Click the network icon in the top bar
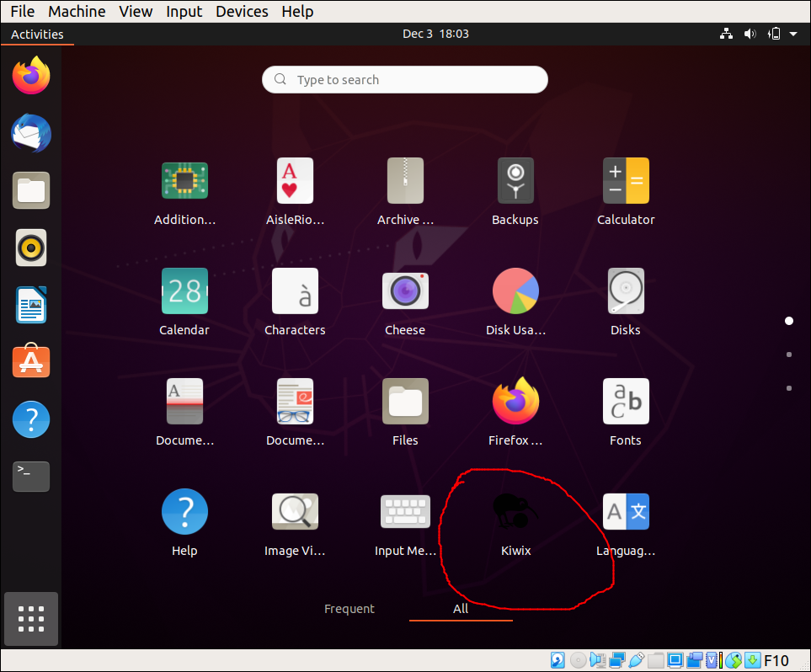The width and height of the screenshot is (811, 672). (726, 34)
